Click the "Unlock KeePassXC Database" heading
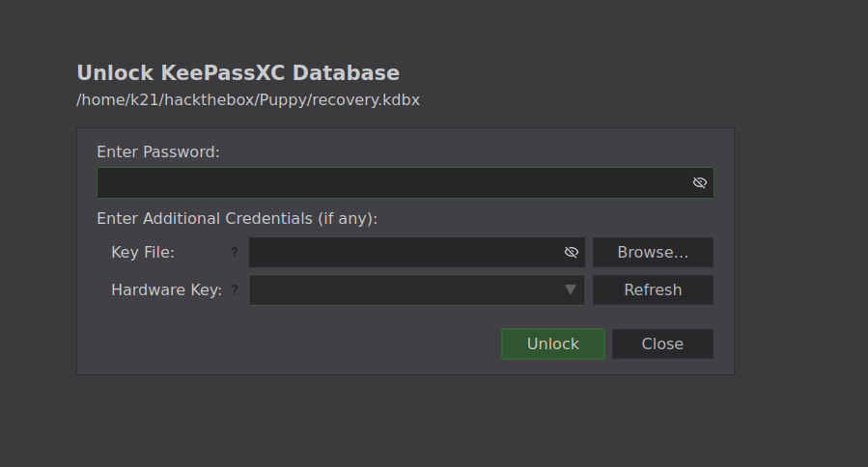The width and height of the screenshot is (868, 467). 238,73
